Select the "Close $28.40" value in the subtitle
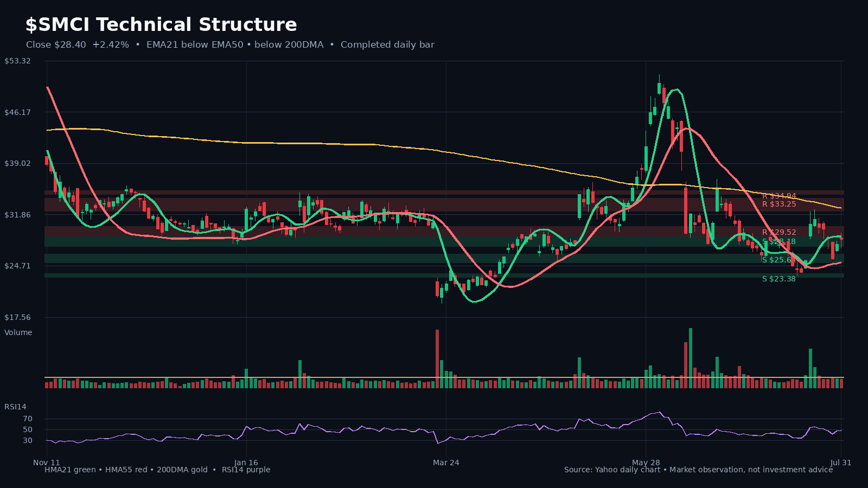Screen dimensions: 868x488 (56, 45)
